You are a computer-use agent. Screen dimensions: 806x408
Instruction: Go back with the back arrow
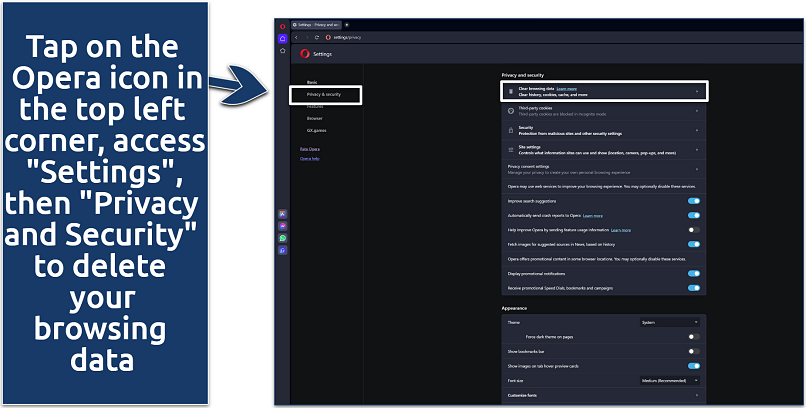[297, 38]
